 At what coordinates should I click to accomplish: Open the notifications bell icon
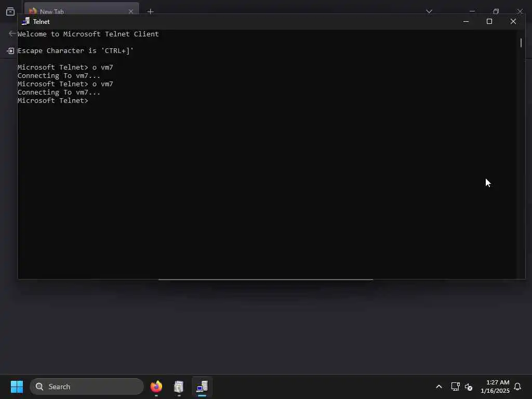point(517,387)
